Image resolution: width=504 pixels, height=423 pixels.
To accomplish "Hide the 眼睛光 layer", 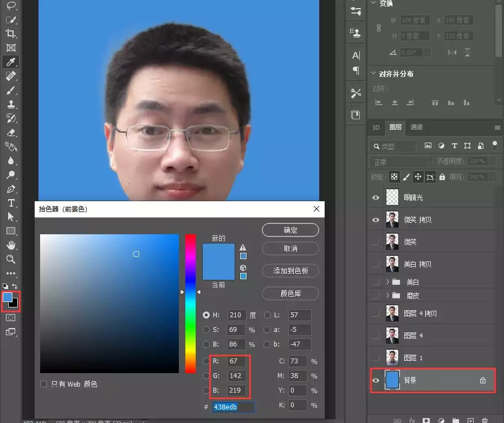I will tap(376, 197).
